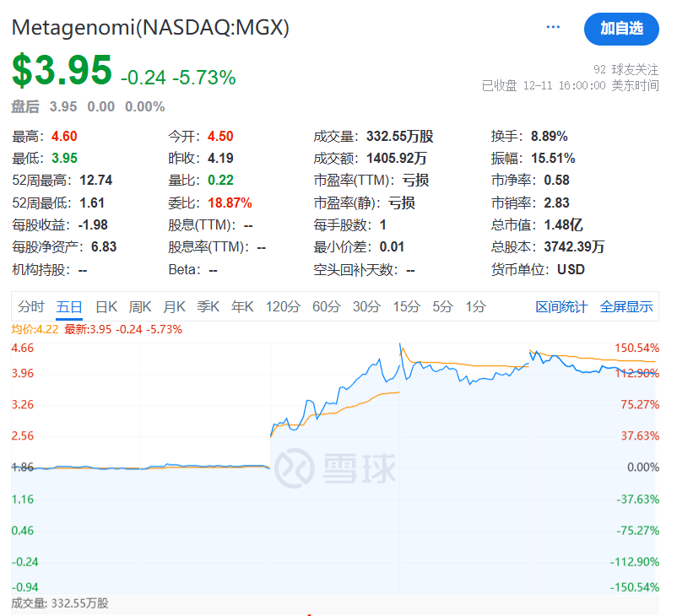Click the 92 球友关注 follower count
This screenshot has width=677, height=616.
click(x=626, y=69)
